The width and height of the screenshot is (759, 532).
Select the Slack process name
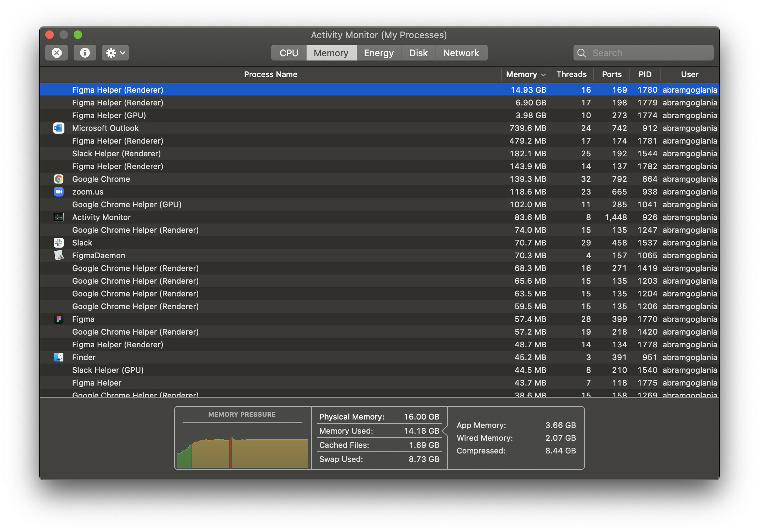[82, 243]
